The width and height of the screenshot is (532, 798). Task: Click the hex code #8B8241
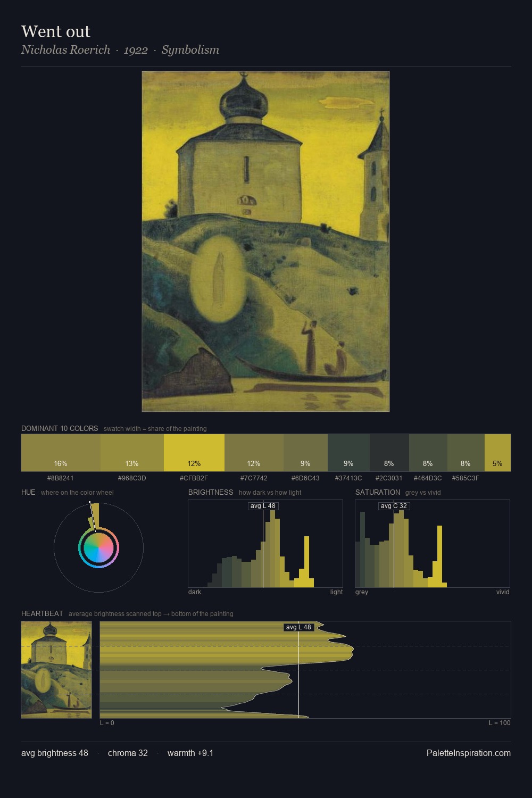[x=61, y=478]
